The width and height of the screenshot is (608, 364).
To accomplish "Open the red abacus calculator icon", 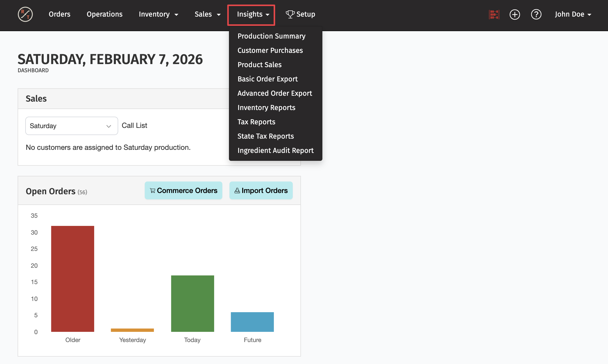I will pos(494,14).
